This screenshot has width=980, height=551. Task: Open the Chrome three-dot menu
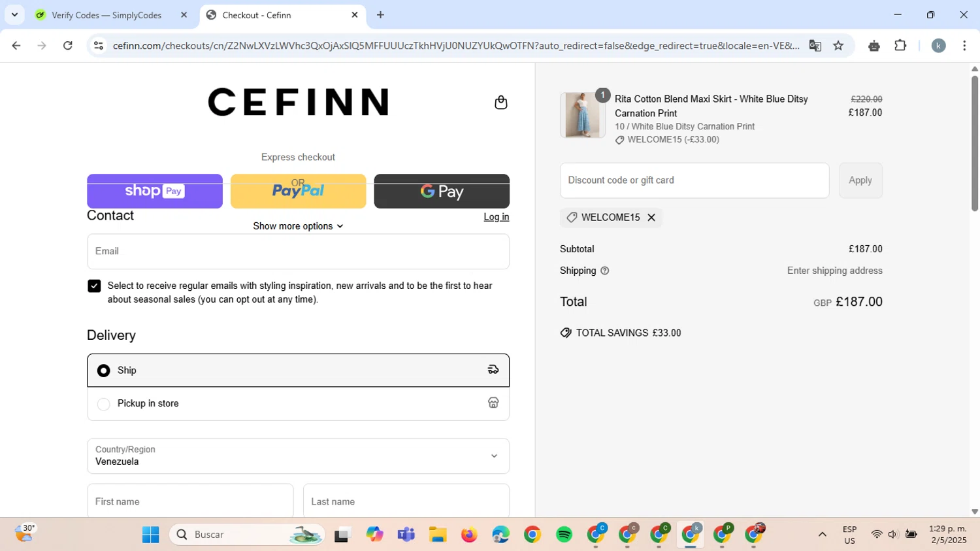point(964,46)
